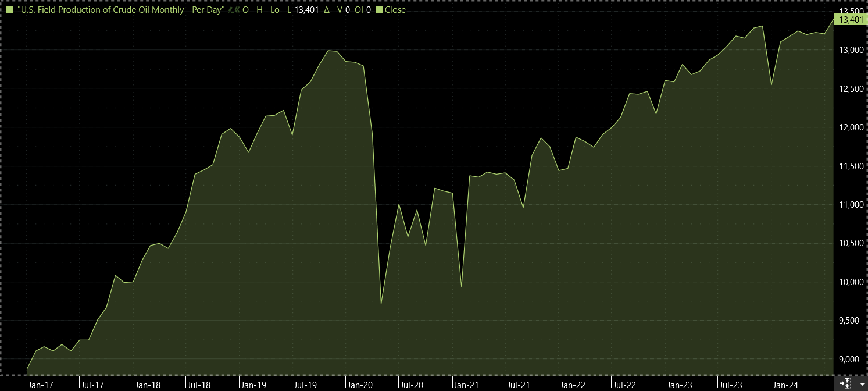
Task: Click the Jul-22 label on the time axis
Action: coord(626,385)
